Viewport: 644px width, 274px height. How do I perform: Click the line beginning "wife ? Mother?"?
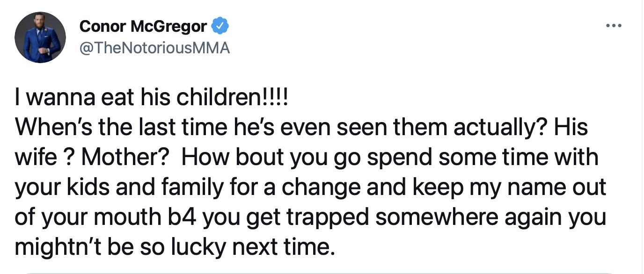pyautogui.click(x=307, y=158)
